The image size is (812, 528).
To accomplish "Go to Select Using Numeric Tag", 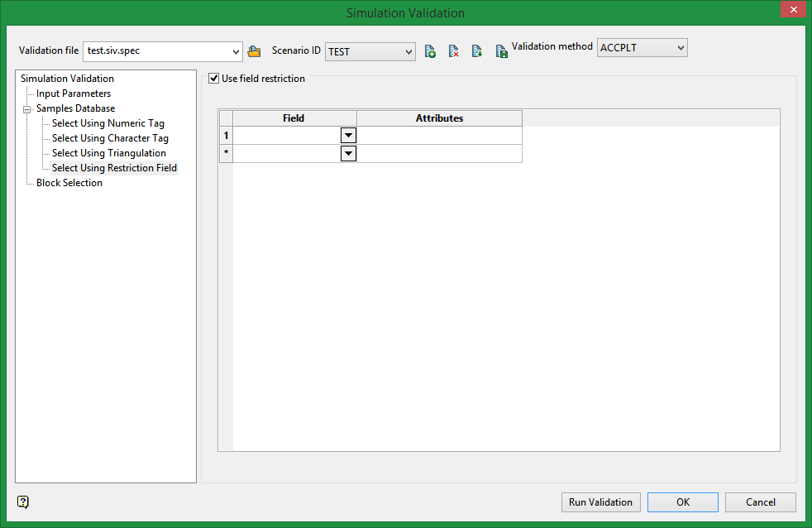I will coord(107,123).
